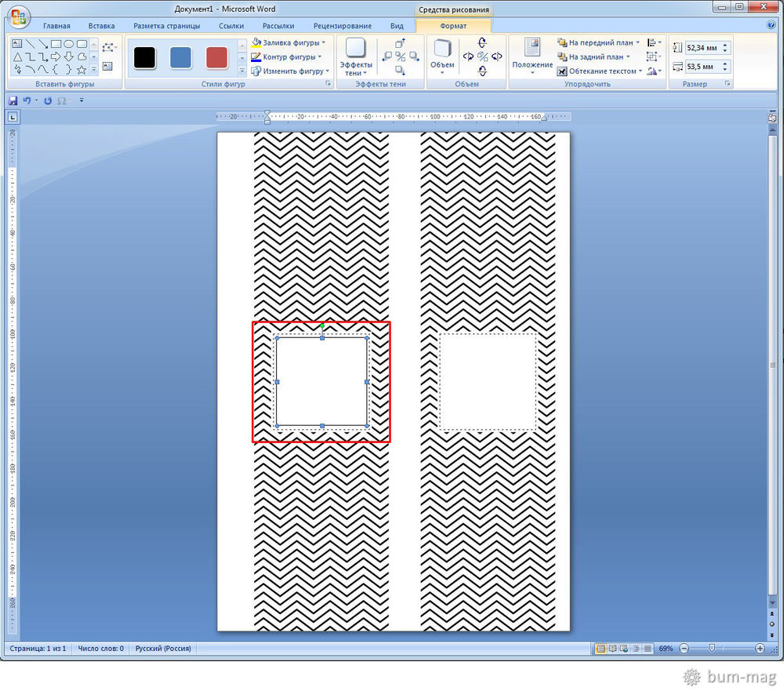Nudge shadow up
Screen dimensions: 784x691
(x=401, y=44)
